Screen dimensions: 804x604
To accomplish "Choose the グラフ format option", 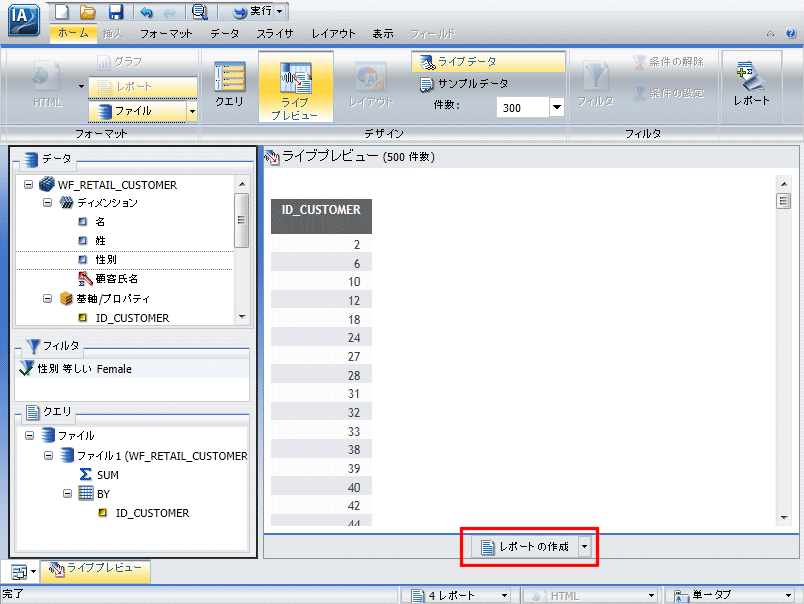I will click(120, 62).
